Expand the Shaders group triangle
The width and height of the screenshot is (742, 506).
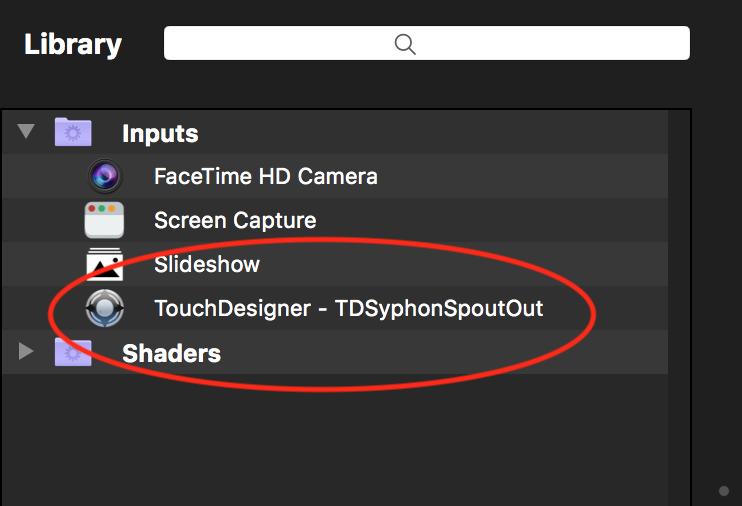tap(27, 352)
